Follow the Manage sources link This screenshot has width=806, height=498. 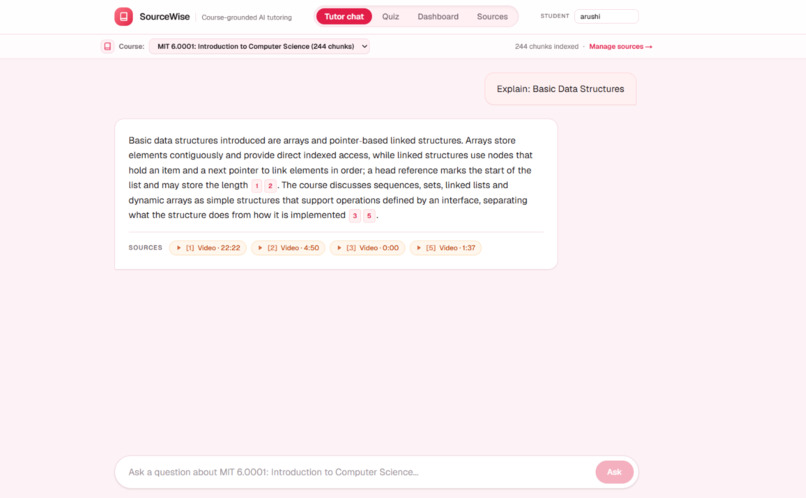pyautogui.click(x=620, y=46)
